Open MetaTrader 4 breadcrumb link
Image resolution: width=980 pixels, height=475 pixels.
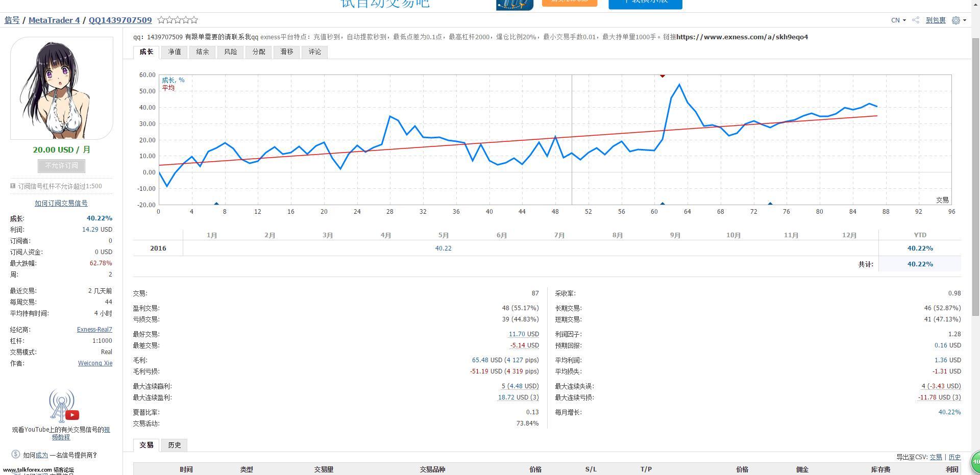click(54, 20)
